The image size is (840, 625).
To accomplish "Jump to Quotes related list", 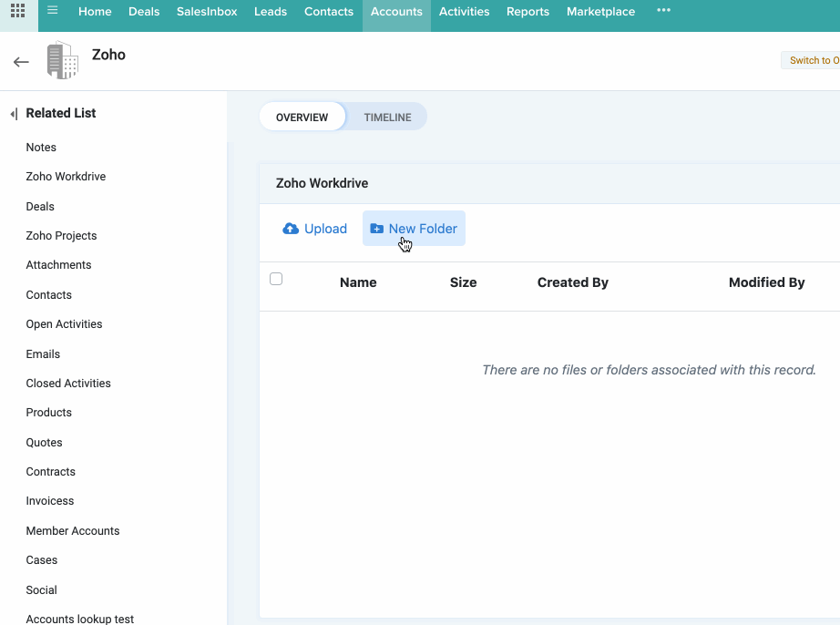I will (x=44, y=443).
